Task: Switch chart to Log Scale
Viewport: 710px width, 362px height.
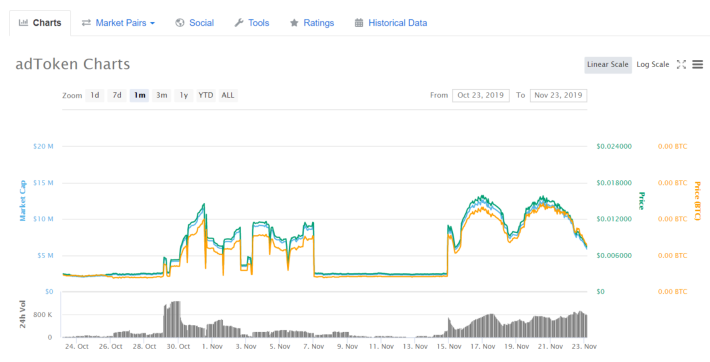Action: (652, 64)
